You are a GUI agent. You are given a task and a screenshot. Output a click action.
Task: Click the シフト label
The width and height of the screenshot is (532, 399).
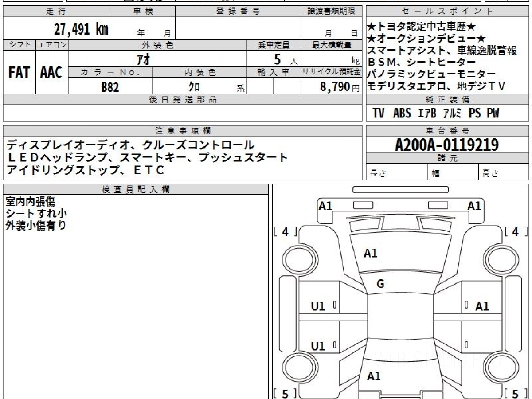click(x=19, y=45)
